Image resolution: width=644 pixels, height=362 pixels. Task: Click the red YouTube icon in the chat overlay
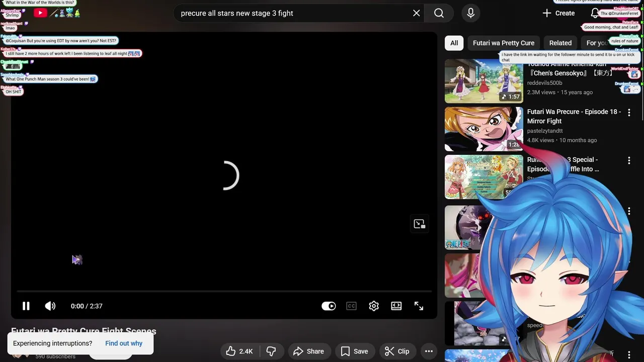point(40,13)
